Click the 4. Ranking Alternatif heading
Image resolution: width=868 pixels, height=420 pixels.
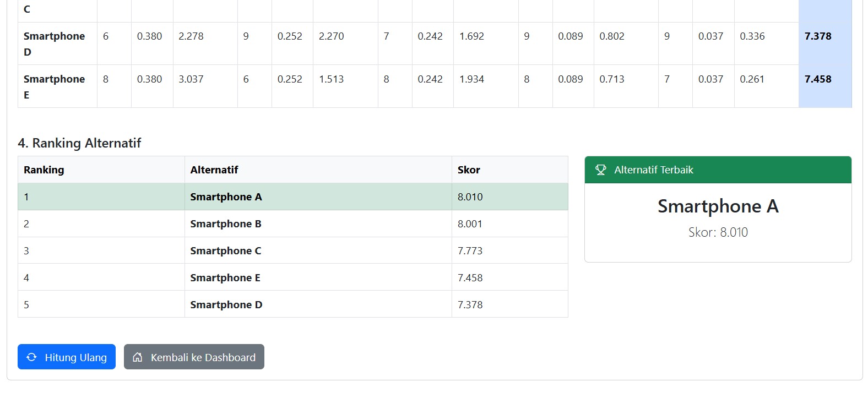[x=79, y=143]
